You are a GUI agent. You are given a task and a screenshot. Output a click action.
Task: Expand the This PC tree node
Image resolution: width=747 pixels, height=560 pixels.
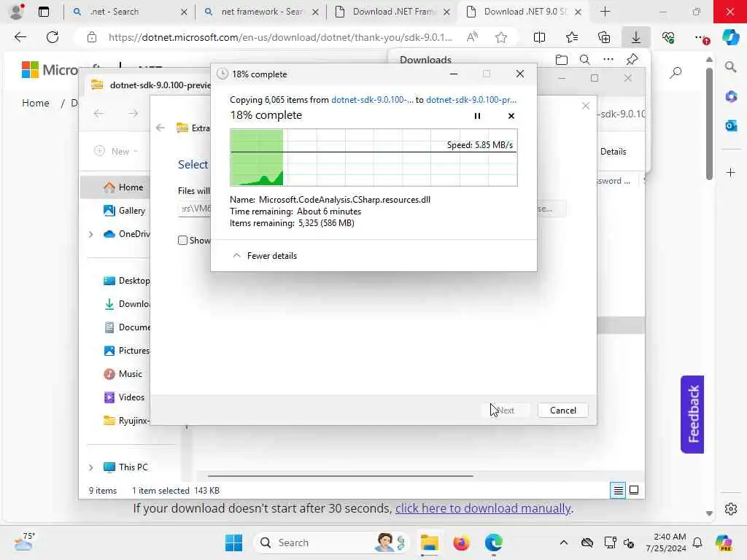pos(91,467)
